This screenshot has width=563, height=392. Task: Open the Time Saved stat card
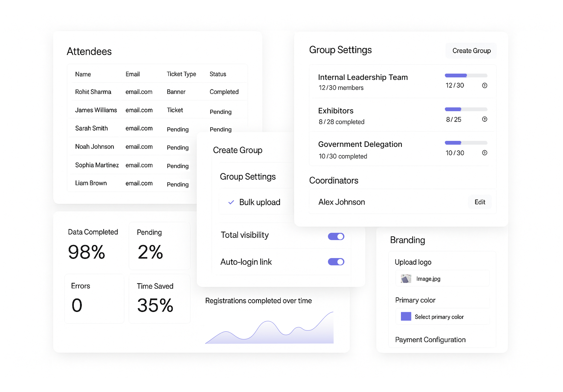click(159, 299)
